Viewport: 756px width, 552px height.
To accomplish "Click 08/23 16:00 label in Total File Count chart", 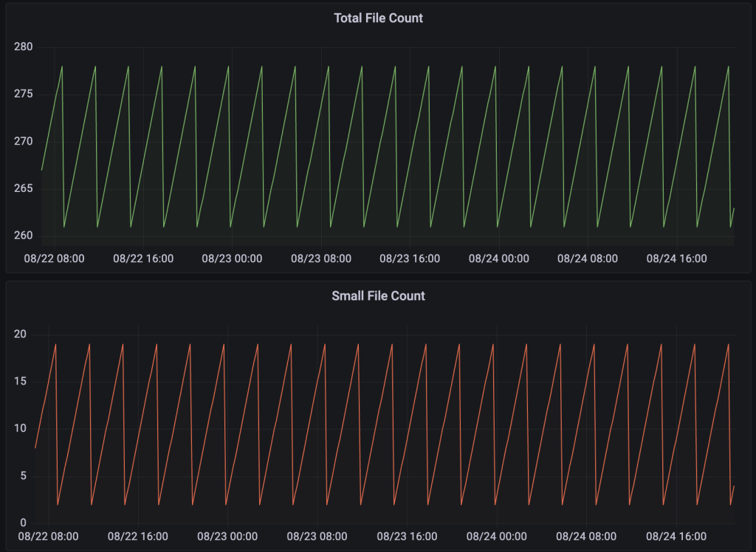I will [x=410, y=258].
